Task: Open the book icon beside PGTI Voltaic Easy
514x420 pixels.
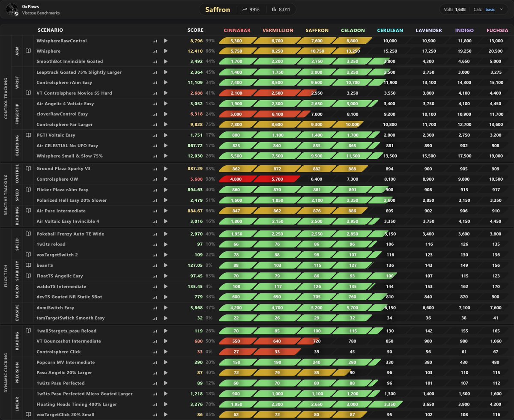Action: tap(28, 135)
